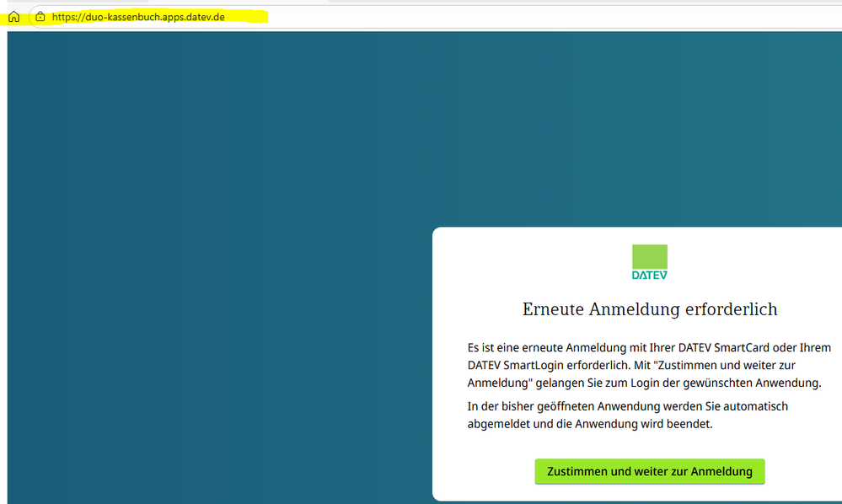
Task: Click Zustimmen und weiter zur Anmeldung
Action: (x=650, y=471)
